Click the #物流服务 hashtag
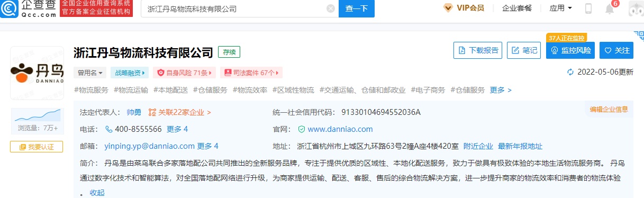This screenshot has width=644, height=198. 92,90
